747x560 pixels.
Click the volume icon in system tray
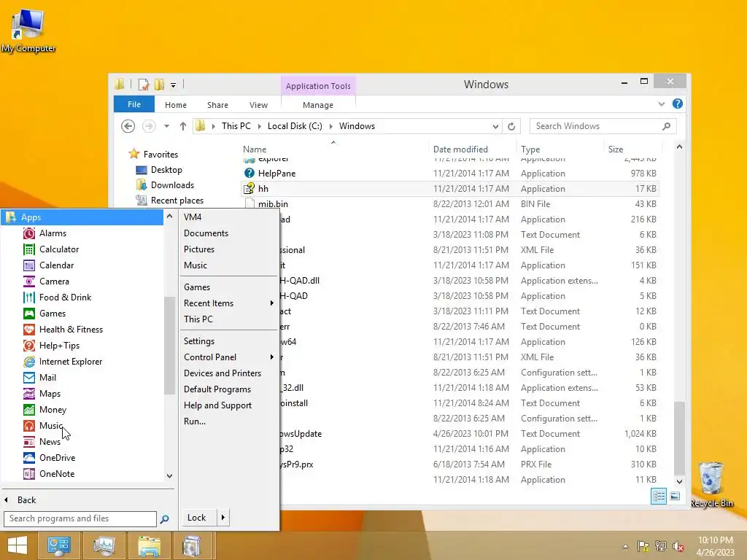tap(678, 546)
